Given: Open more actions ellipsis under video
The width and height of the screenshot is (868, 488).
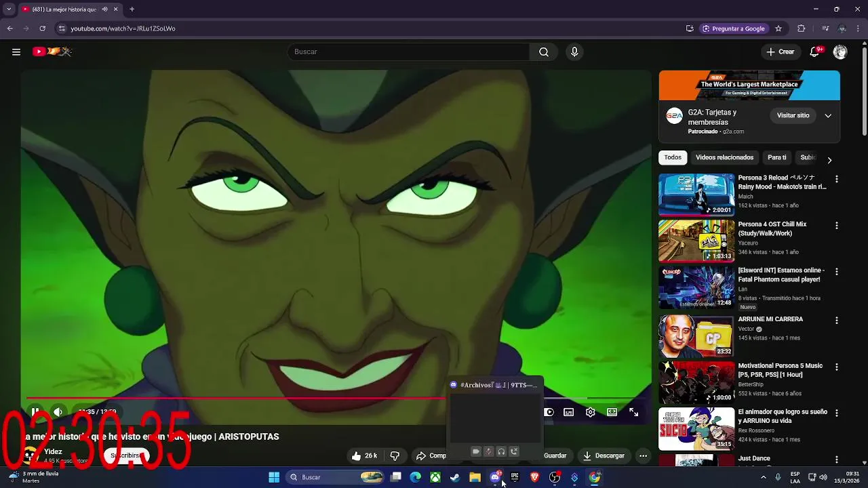Looking at the screenshot, I should [643, 455].
